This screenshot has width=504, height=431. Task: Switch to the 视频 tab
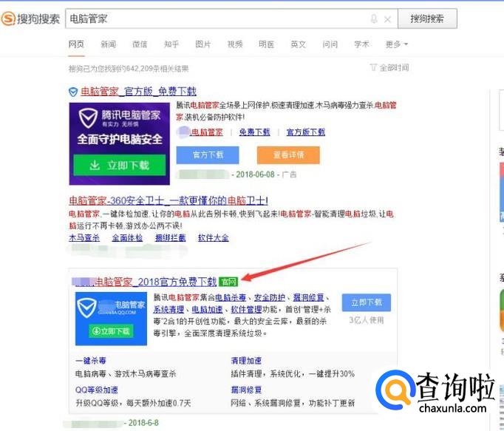(235, 44)
